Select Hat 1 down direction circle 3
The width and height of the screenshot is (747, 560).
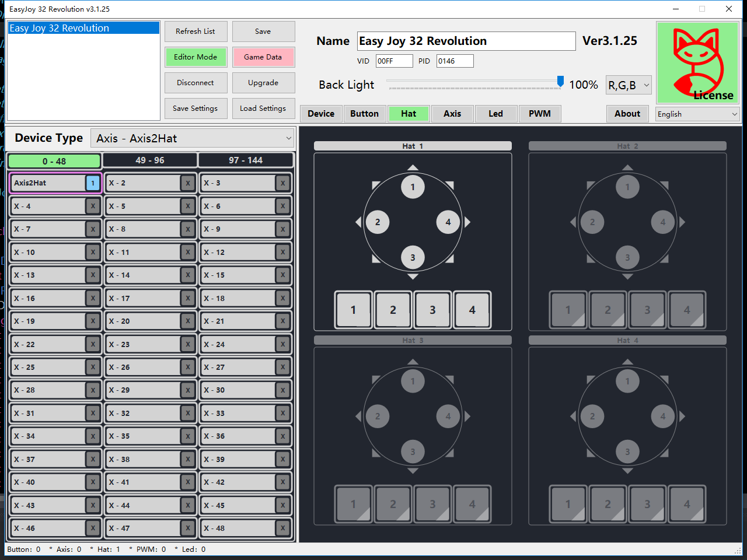pos(413,257)
